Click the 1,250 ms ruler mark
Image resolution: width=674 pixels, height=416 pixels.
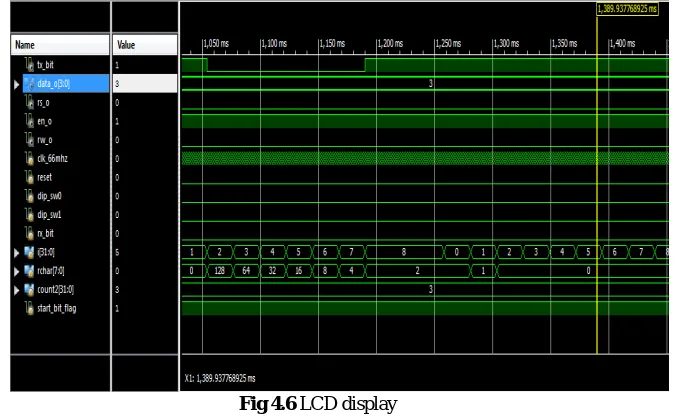(x=448, y=43)
